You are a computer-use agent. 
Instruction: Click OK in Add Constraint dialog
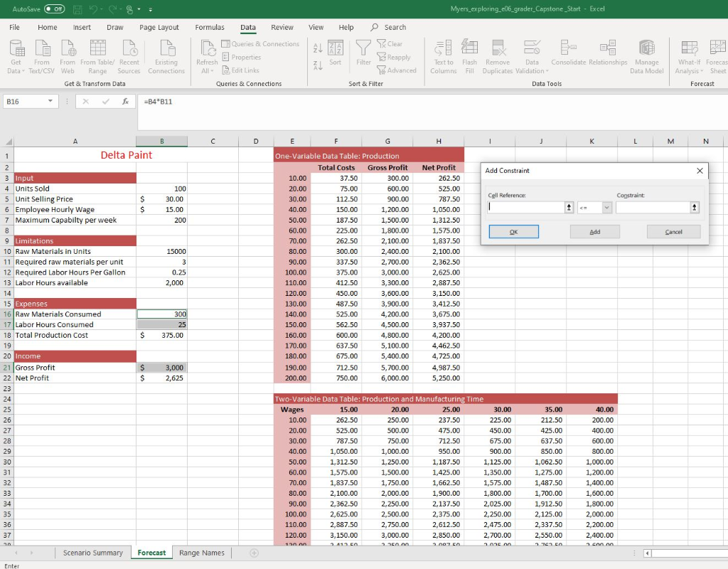tap(513, 232)
